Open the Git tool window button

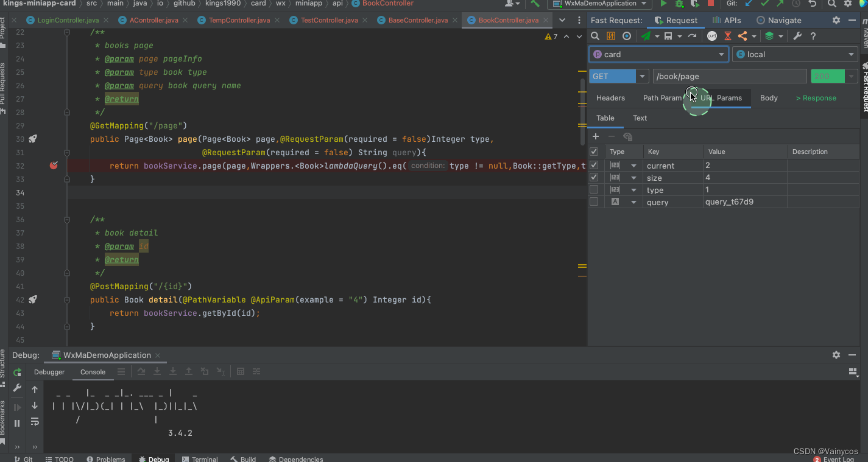[24, 459]
